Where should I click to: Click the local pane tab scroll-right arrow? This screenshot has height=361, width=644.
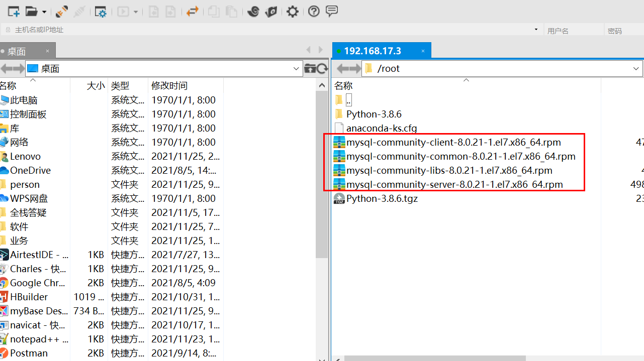click(x=321, y=50)
